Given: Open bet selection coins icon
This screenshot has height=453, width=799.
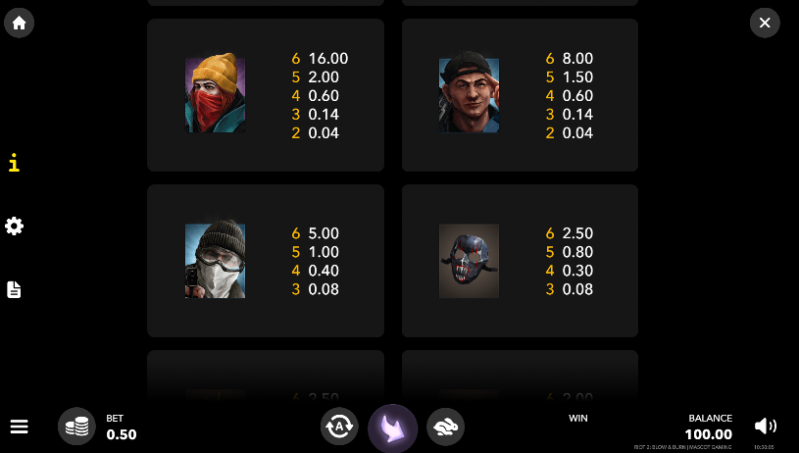Looking at the screenshot, I should click(76, 426).
